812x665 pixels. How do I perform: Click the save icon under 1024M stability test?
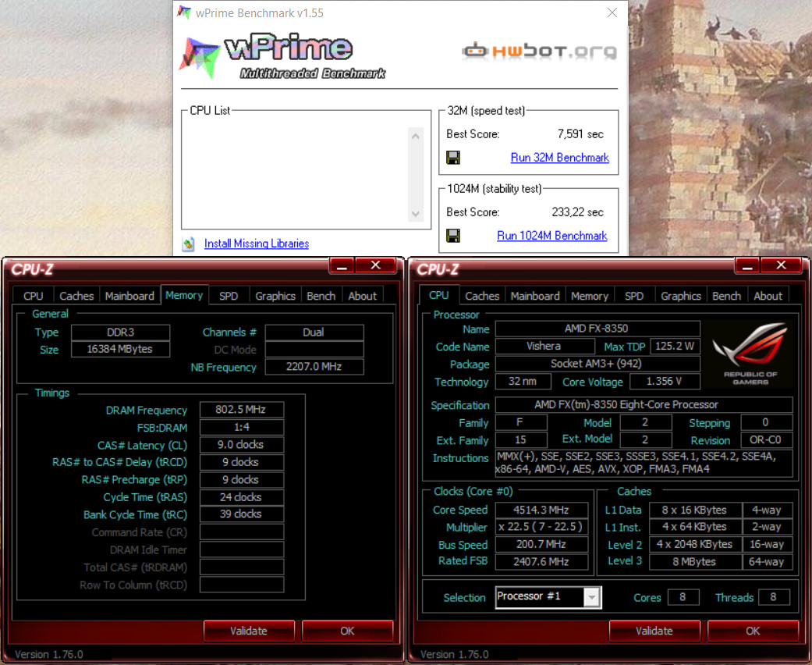click(452, 236)
